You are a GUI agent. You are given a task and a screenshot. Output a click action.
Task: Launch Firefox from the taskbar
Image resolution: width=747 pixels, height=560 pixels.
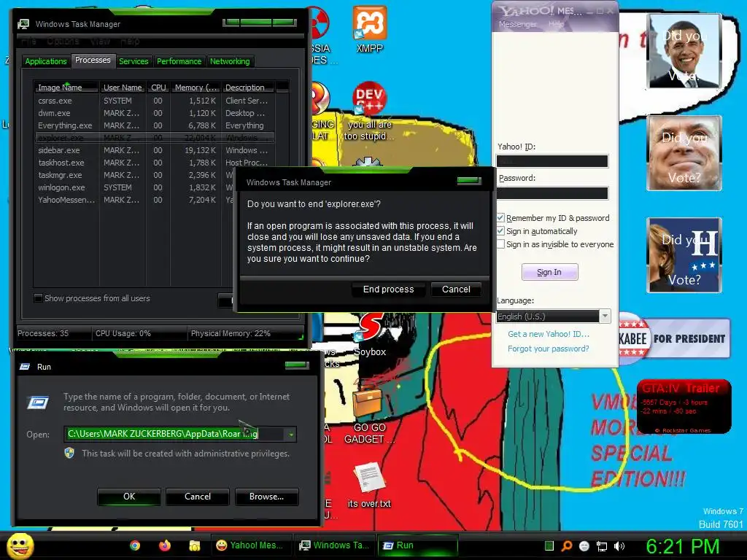pyautogui.click(x=165, y=545)
